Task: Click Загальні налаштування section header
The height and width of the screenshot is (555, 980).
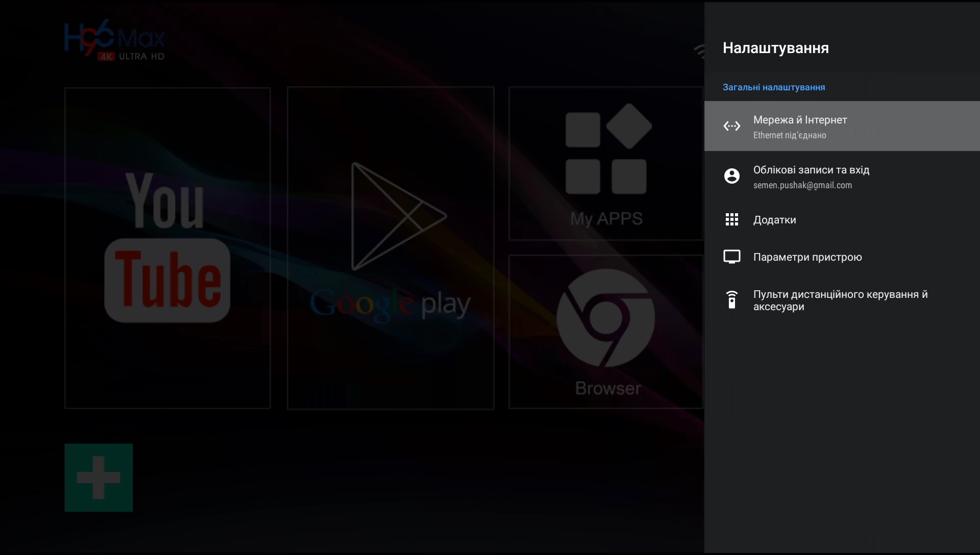Action: tap(774, 87)
